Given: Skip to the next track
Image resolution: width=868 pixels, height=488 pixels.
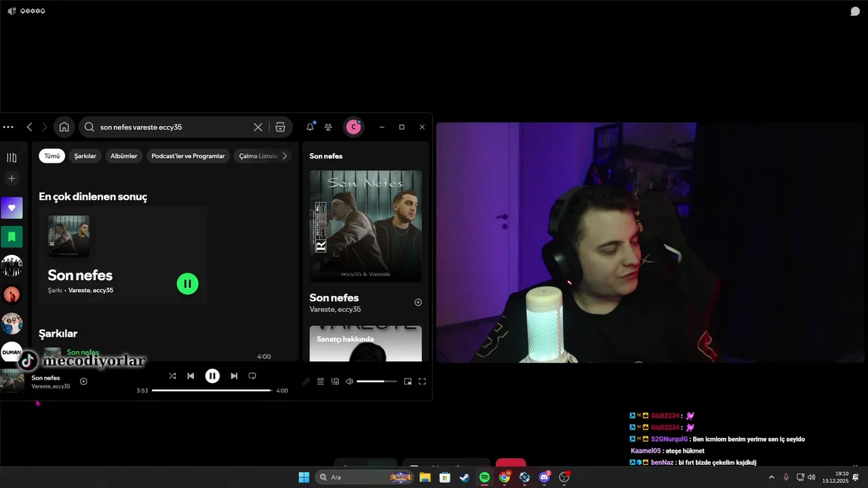Looking at the screenshot, I should pyautogui.click(x=234, y=375).
